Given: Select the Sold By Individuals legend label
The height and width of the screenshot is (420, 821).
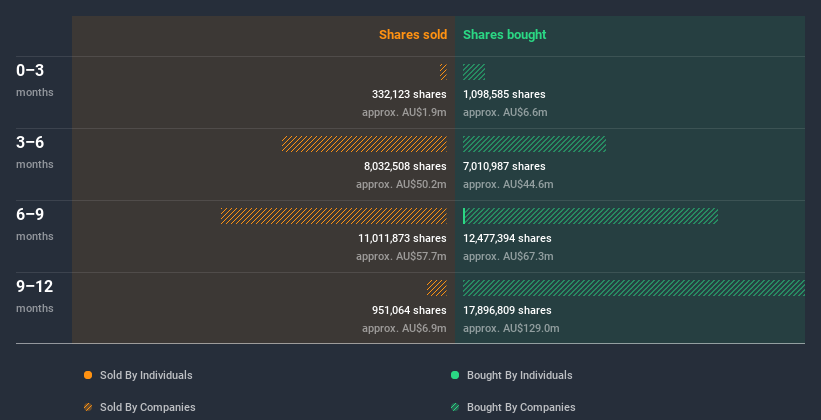Looking at the screenshot, I should pos(146,375).
